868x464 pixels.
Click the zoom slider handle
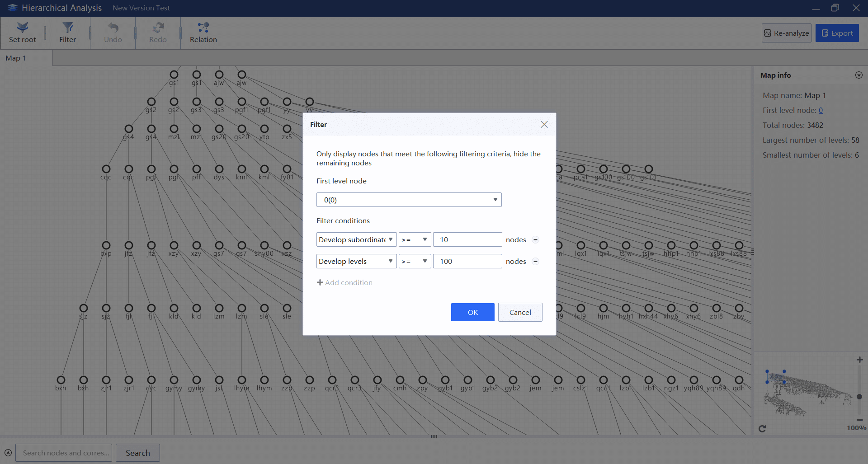859,397
